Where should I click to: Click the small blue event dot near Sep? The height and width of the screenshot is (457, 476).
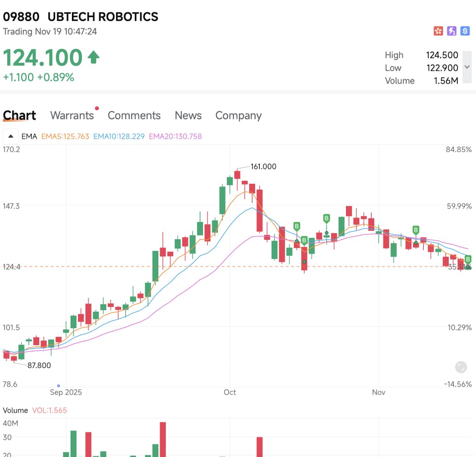[x=59, y=386]
